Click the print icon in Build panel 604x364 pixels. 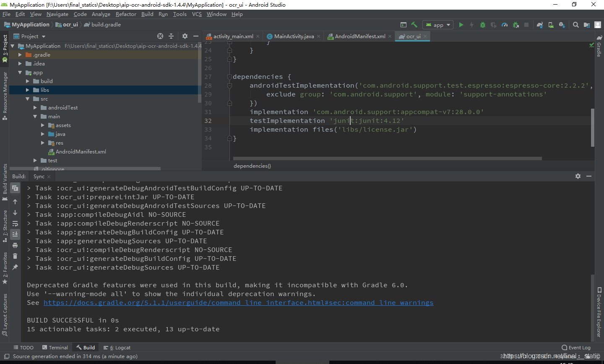pos(15,245)
